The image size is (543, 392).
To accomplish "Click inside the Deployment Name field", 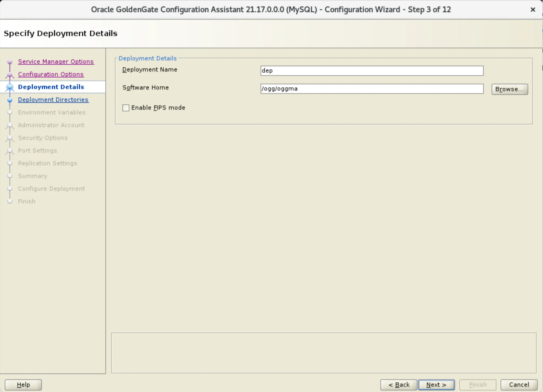I will [x=371, y=71].
